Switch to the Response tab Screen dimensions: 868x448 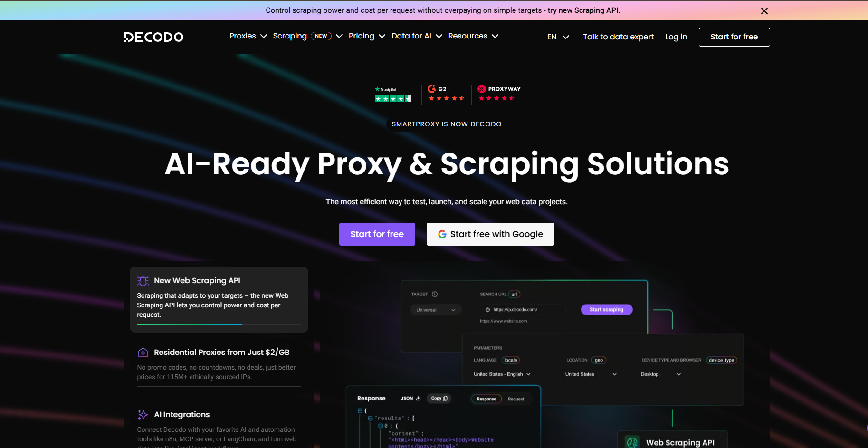pos(486,399)
